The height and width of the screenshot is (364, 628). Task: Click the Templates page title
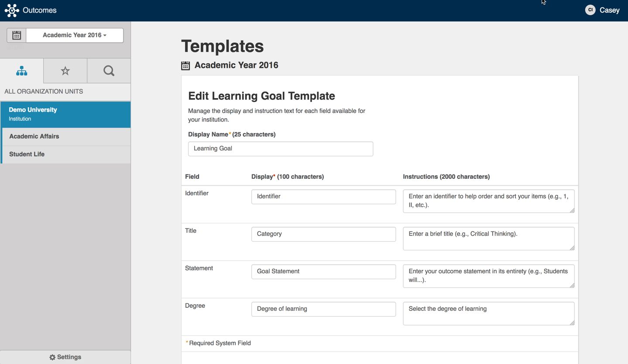(x=223, y=46)
